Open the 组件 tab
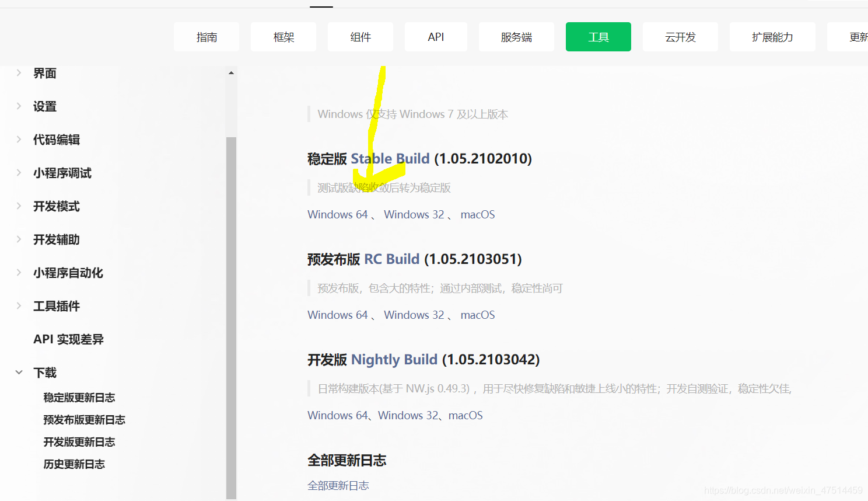868x501 pixels. click(360, 37)
